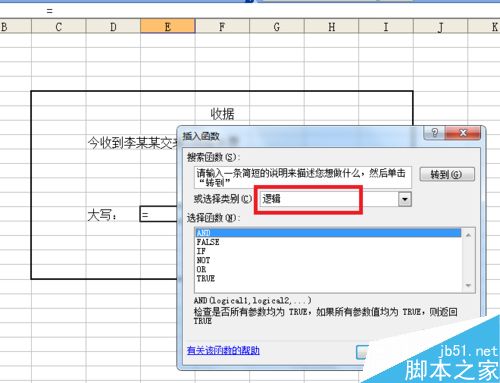This screenshot has height=383, width=500.
Task: Select column F header
Action: pyautogui.click(x=222, y=26)
